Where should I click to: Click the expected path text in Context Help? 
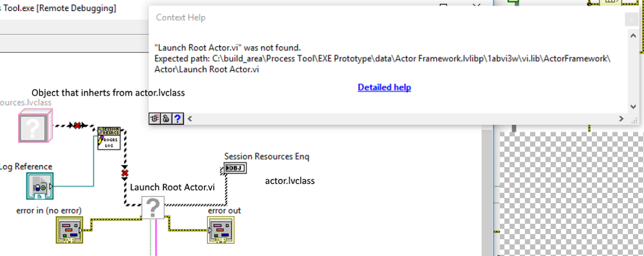383,64
